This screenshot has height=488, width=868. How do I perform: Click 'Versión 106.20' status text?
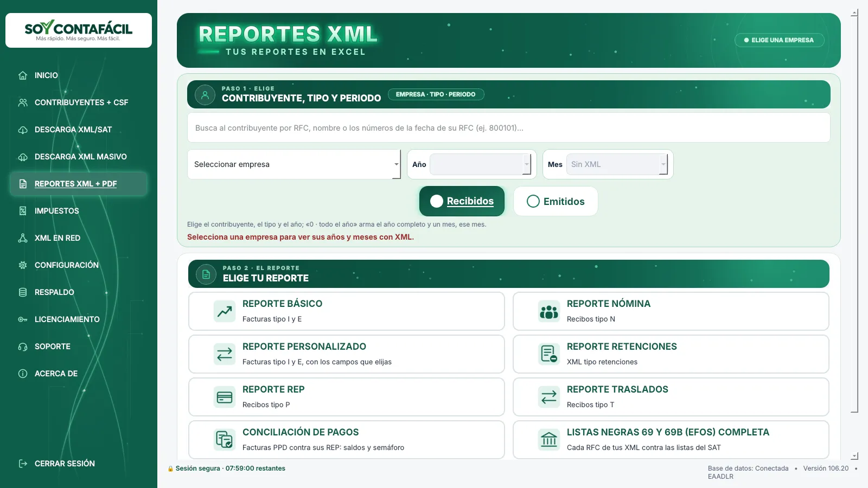pos(826,468)
